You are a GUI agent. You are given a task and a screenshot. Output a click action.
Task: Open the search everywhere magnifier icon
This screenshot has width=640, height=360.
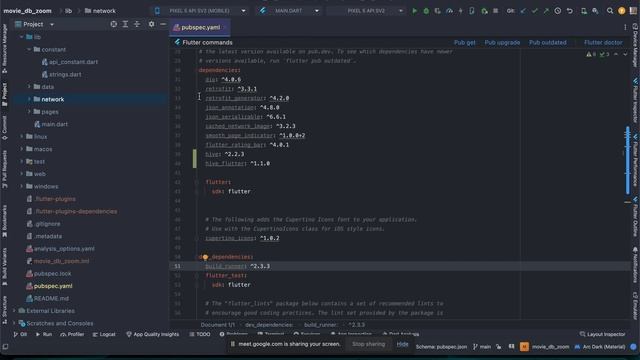point(610,11)
